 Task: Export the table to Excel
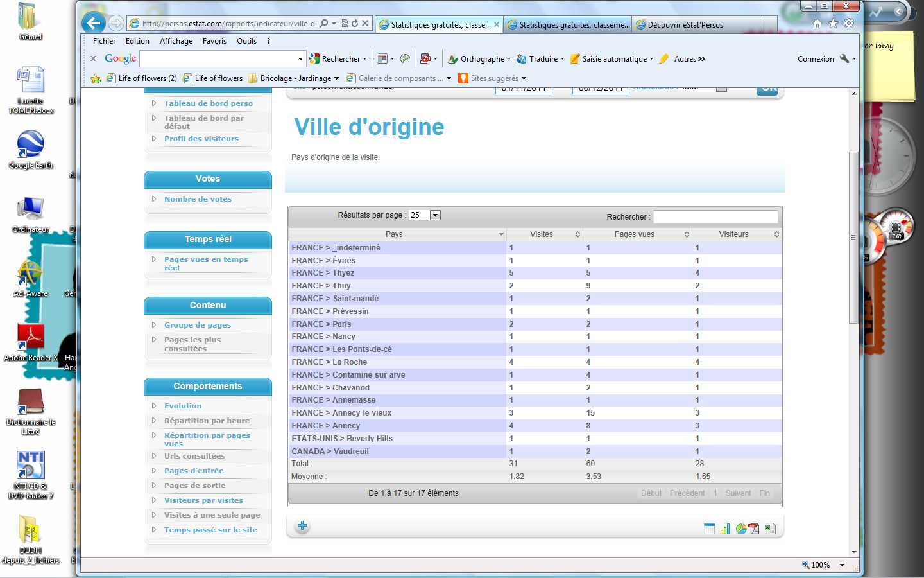pos(770,529)
